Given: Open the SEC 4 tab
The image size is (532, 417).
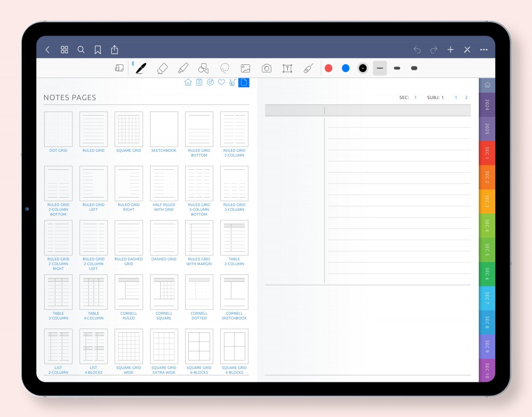Looking at the screenshot, I should point(487,225).
